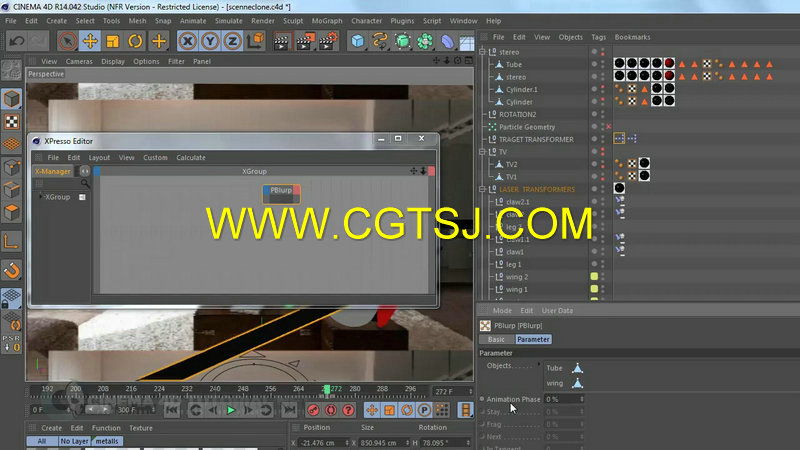Toggle Parameter keyframe recording P icon
Screen dimensions: 800x450
click(x=424, y=410)
